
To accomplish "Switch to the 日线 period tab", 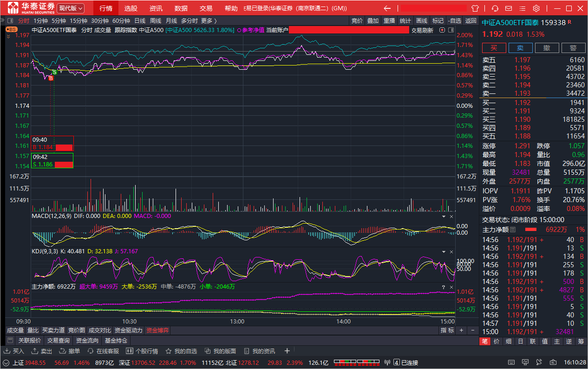I will (140, 20).
